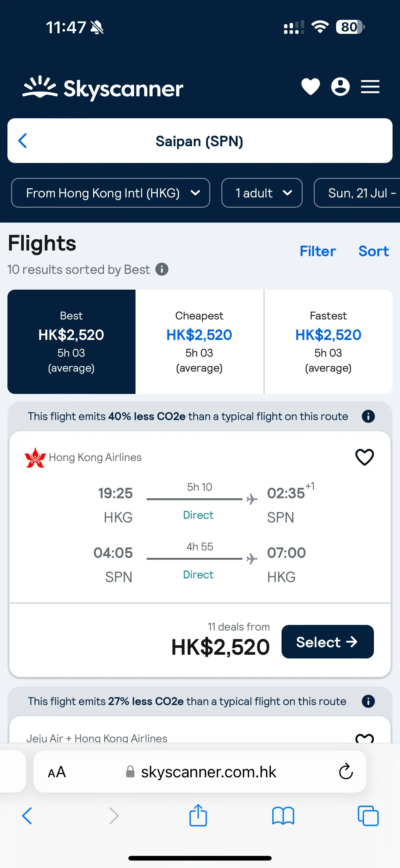
Task: Select the HK$2,520 flight deal
Action: (327, 642)
